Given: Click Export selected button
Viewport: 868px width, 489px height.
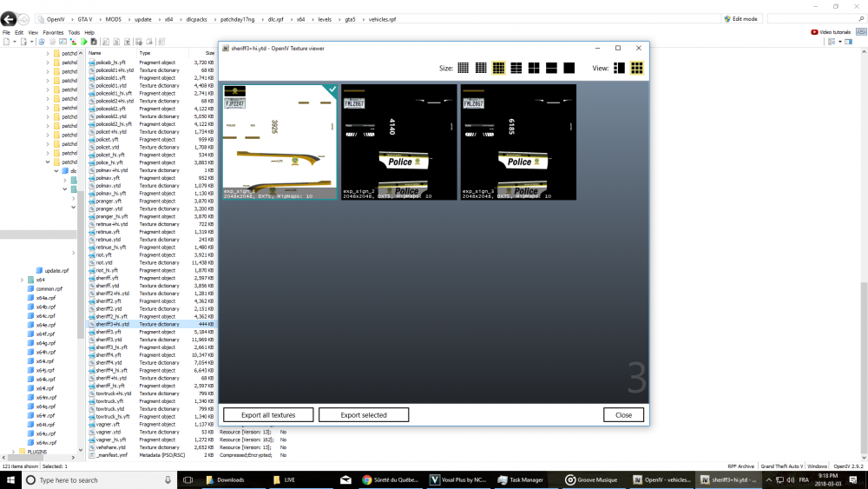Looking at the screenshot, I should click(x=364, y=415).
